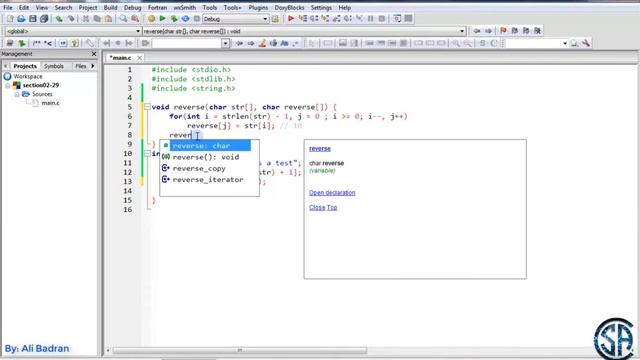
Task: Click the wrench options icon
Action: pos(586,43)
